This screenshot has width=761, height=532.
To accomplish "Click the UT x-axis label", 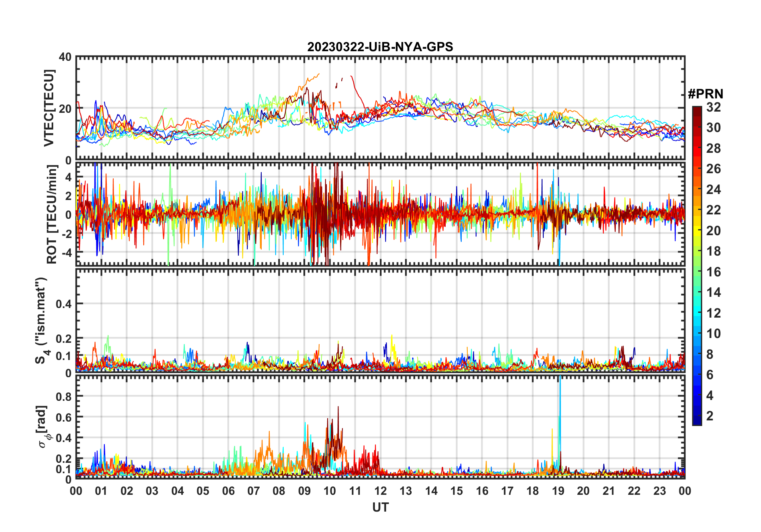I will pos(380,507).
